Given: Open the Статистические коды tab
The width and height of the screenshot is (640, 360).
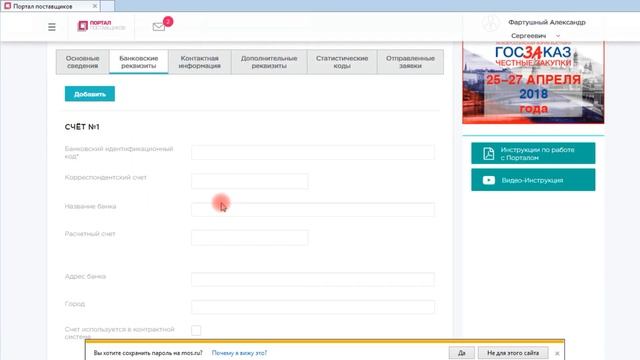Looking at the screenshot, I should pos(342,62).
